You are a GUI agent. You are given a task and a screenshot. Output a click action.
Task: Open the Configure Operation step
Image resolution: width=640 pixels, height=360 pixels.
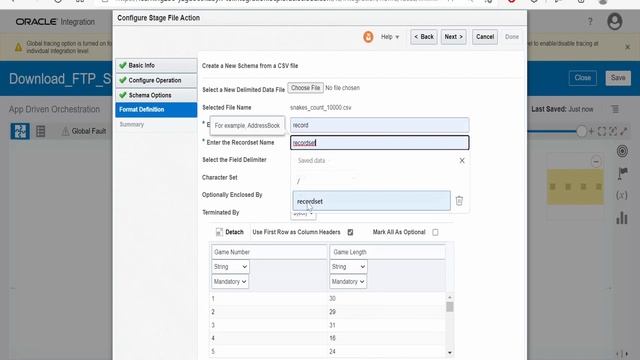coord(156,80)
